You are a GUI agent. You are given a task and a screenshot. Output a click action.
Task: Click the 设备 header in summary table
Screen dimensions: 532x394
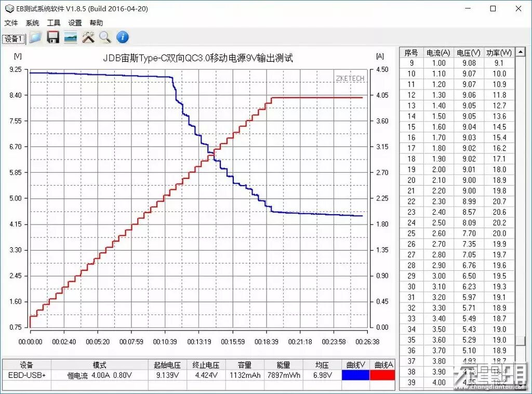click(27, 365)
